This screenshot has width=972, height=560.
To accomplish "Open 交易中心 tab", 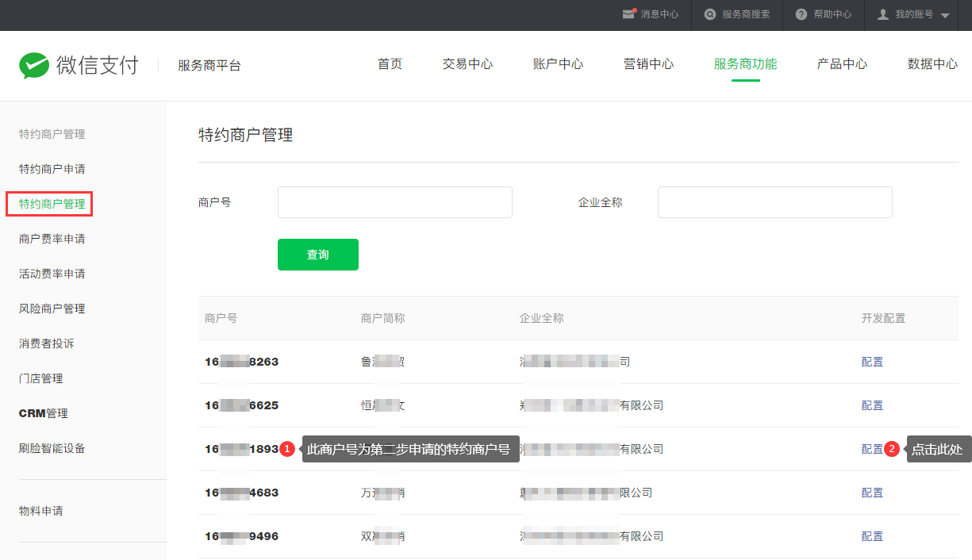I will click(x=467, y=64).
